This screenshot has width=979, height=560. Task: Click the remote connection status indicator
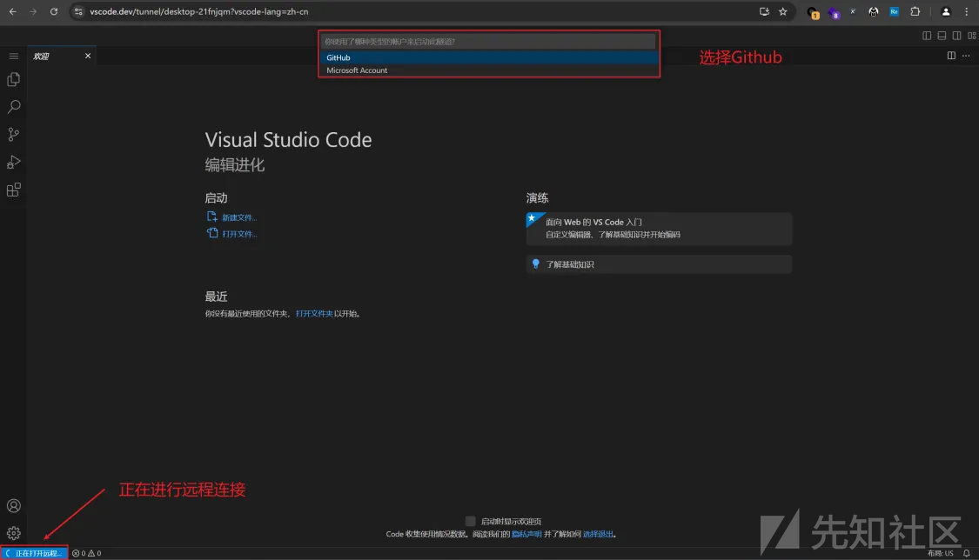click(34, 553)
